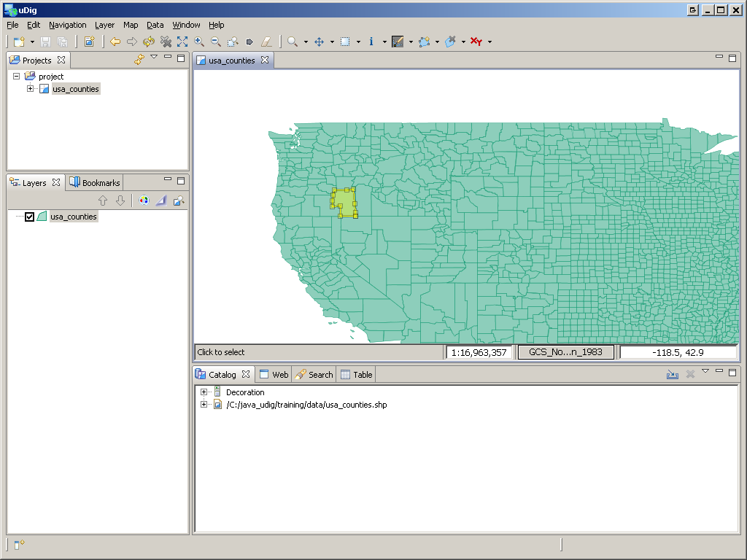Select the Pan tool icon
747x560 pixels.
coord(319,42)
